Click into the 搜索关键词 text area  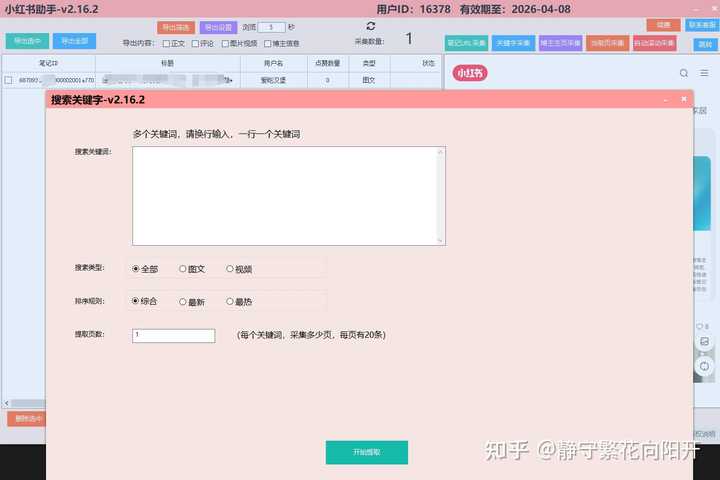288,196
